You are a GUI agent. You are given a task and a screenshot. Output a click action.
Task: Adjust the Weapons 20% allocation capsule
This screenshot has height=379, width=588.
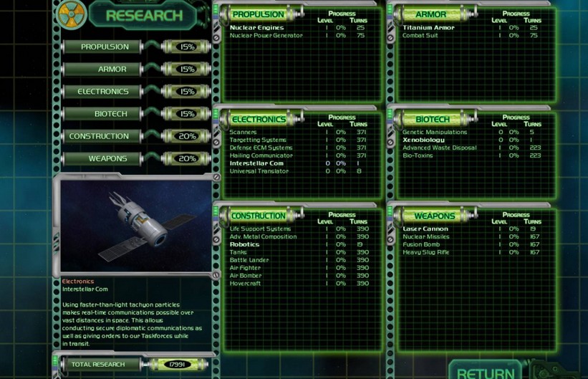tap(187, 159)
